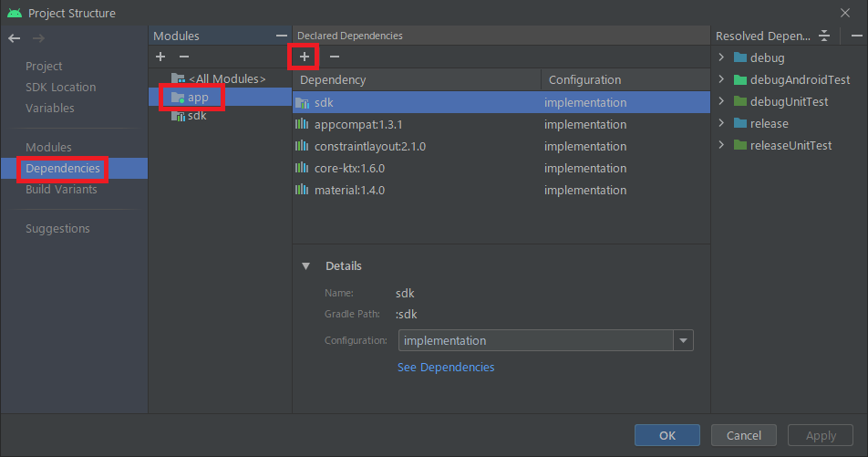
Task: Open the Configuration dropdown arrow
Action: click(683, 340)
